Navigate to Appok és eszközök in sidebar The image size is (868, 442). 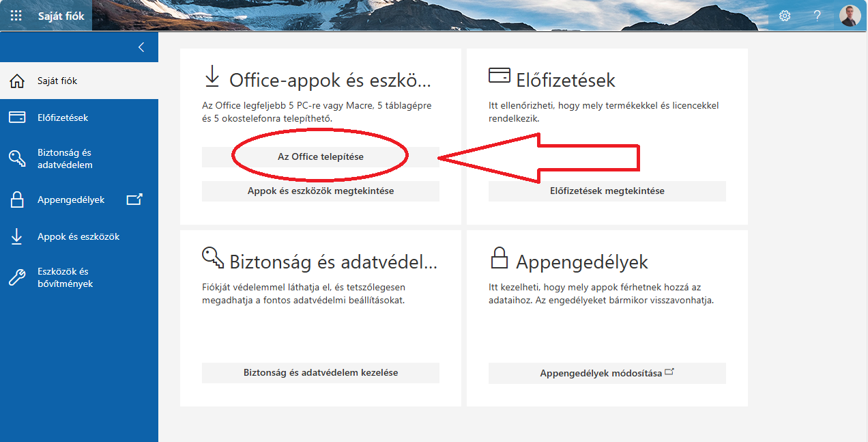(79, 236)
